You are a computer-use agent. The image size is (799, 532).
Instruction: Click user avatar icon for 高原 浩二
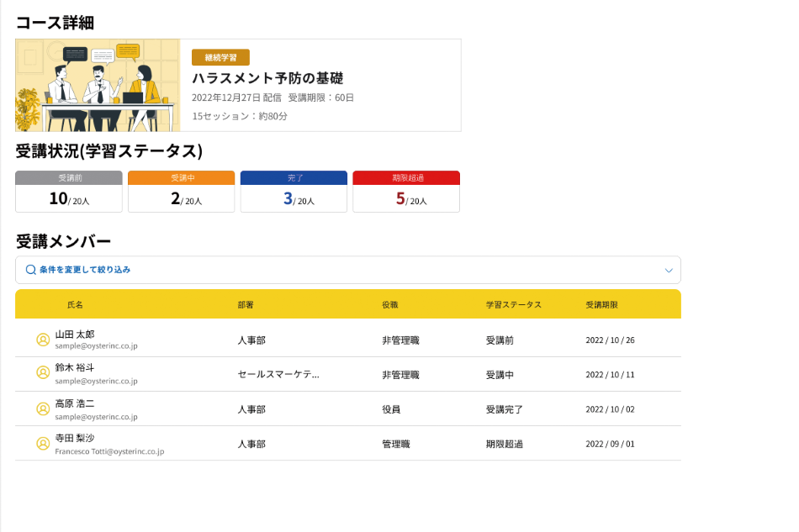(x=43, y=408)
